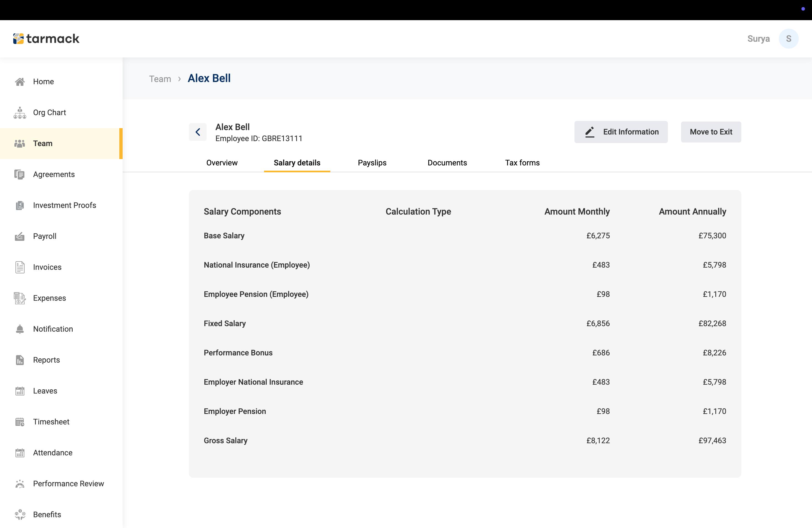Switch to the Payslips tab
Viewport: 812px width, 528px height.
click(x=372, y=163)
